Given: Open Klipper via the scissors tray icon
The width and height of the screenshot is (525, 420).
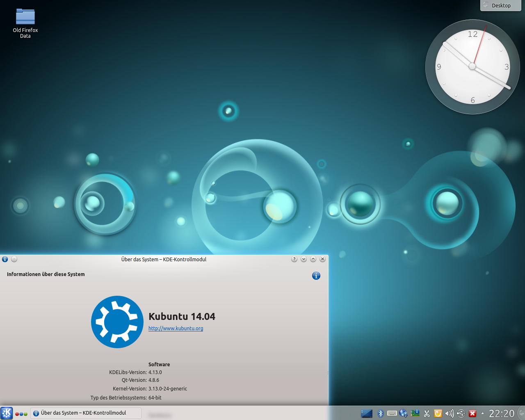Looking at the screenshot, I should pyautogui.click(x=426, y=413).
